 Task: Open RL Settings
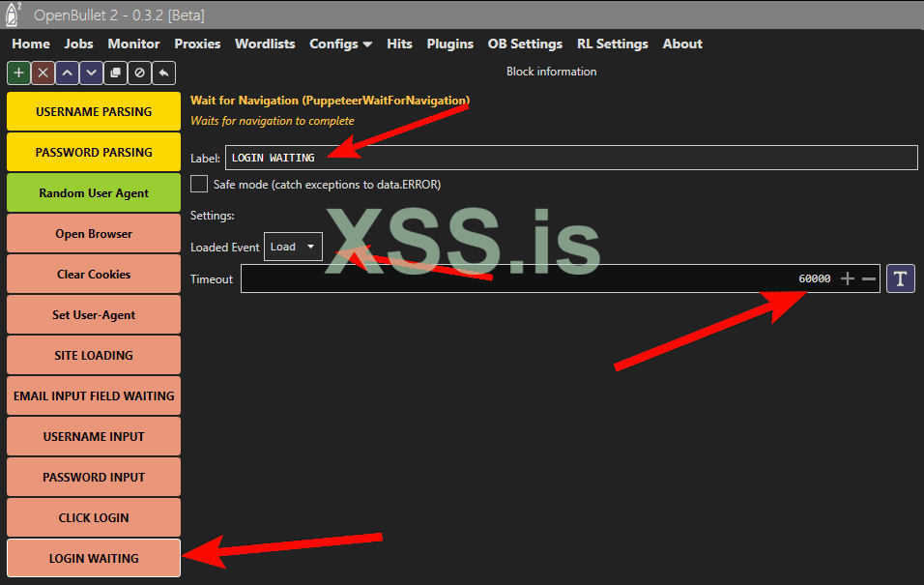click(612, 44)
